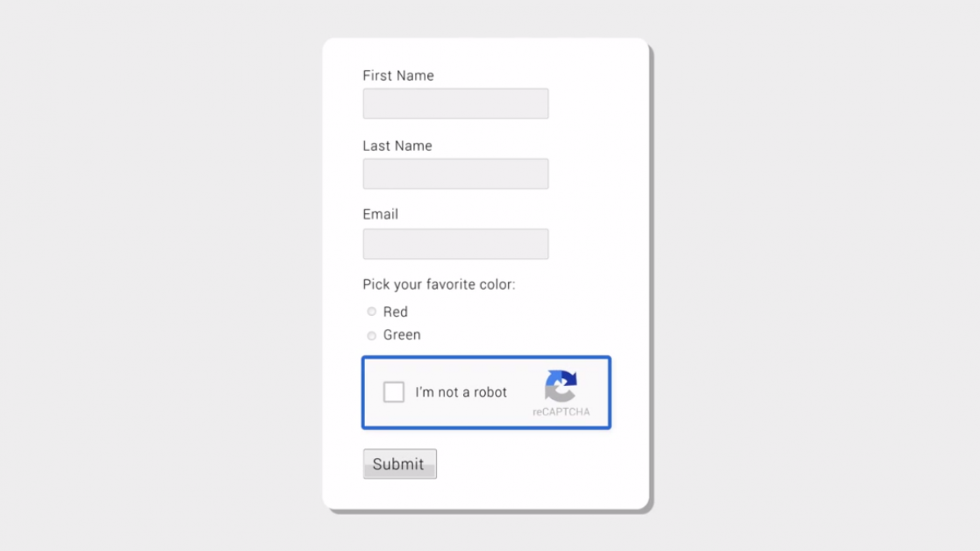Select the Red radio button
The width and height of the screenshot is (980, 551).
pos(372,312)
